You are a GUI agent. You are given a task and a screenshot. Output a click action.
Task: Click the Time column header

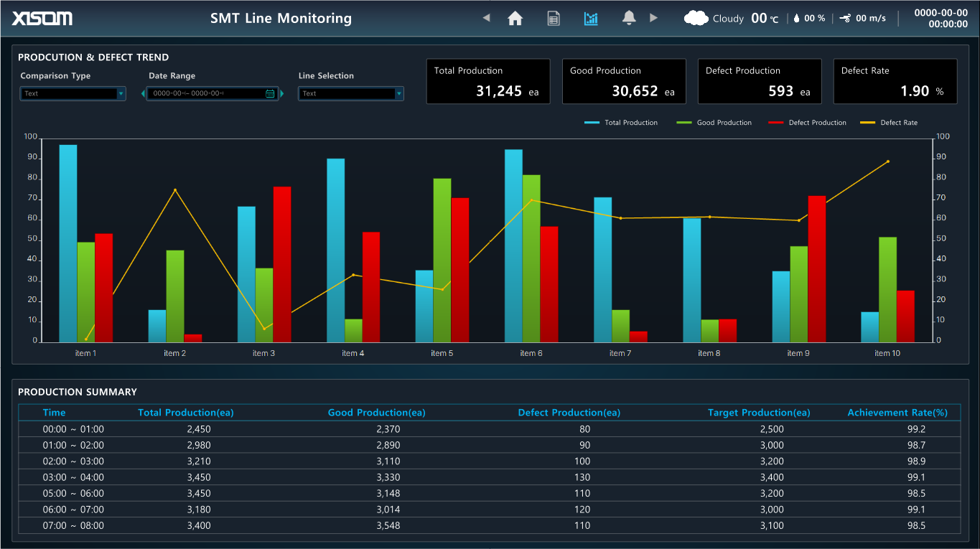pos(54,413)
